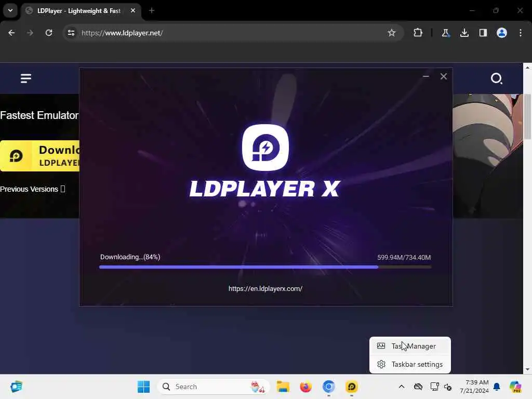Open File Explorer from the taskbar

pos(283,387)
